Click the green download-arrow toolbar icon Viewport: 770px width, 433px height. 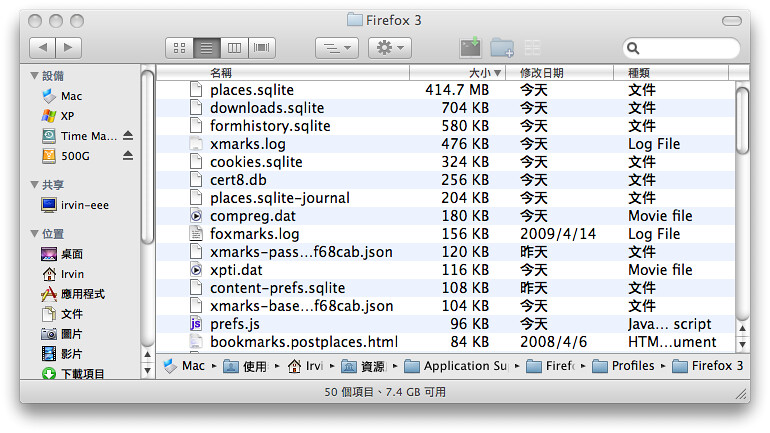[x=470, y=47]
